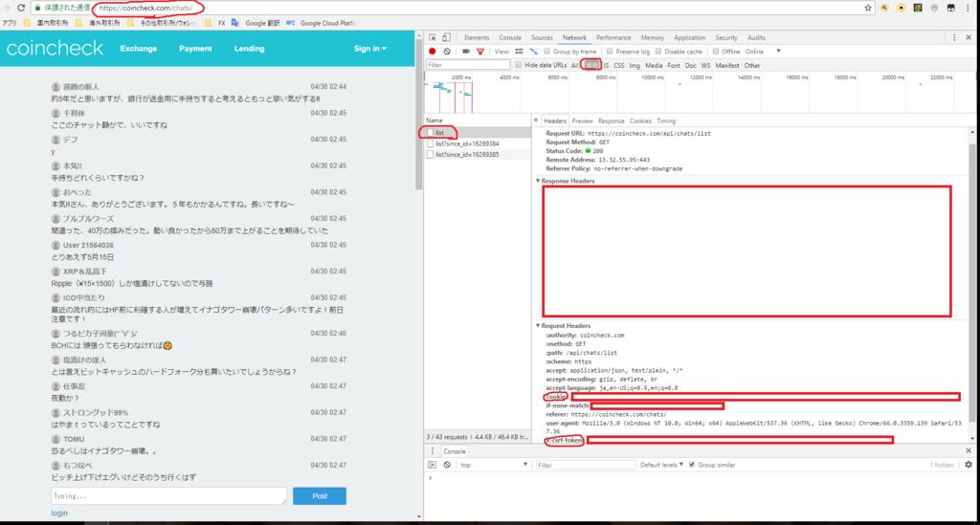Open DevTools customize three-dot menu
980x525 pixels.
point(954,37)
